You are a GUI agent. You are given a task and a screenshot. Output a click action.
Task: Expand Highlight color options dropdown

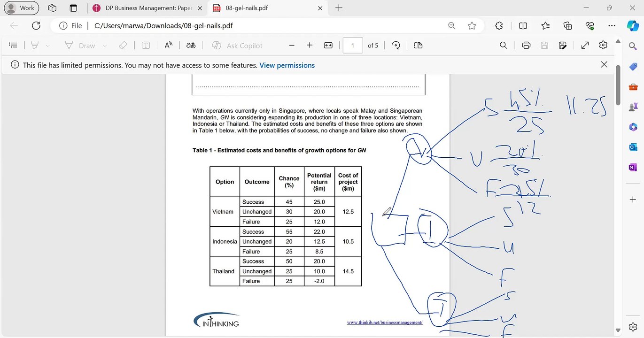click(47, 46)
